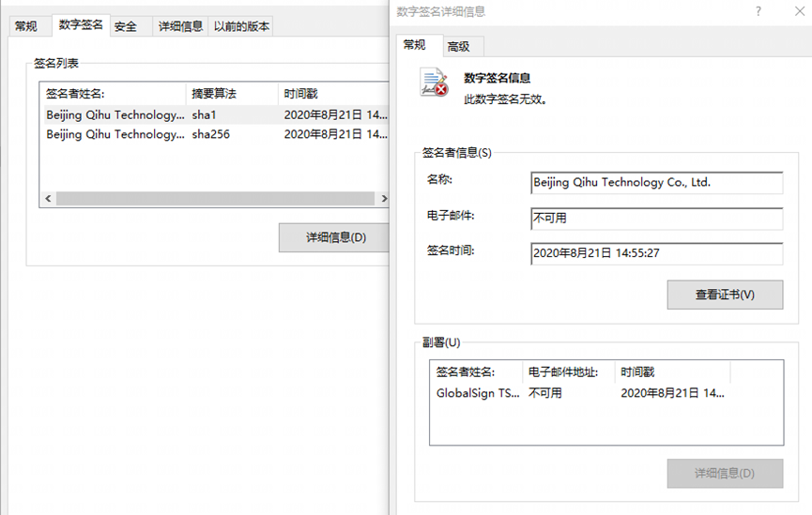Screen dimensions: 812x515
Task: Click the 此数字签名无效 status text
Action: [505, 99]
